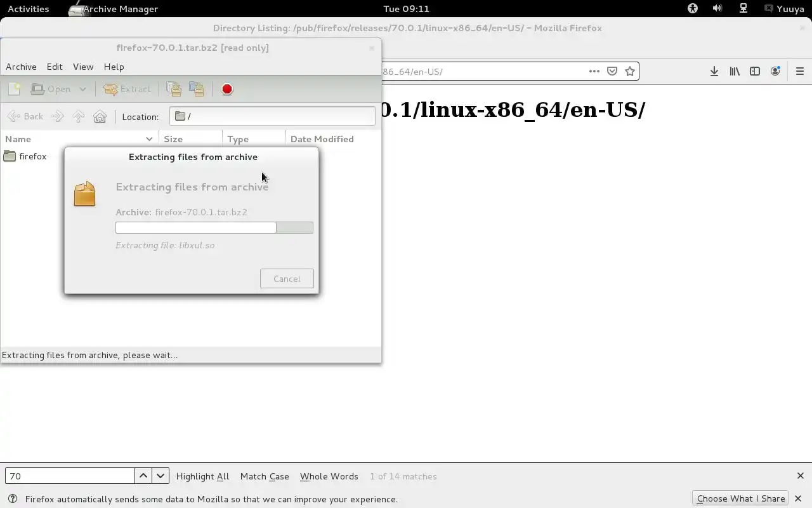Screen dimensions: 812x508
Task: Cancel the extraction dialog
Action: click(x=287, y=279)
